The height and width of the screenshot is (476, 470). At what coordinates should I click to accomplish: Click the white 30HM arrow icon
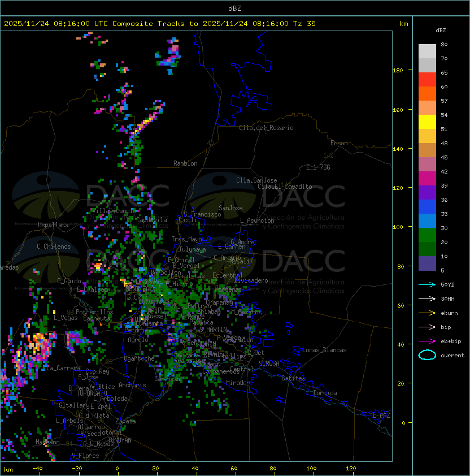[x=427, y=298]
